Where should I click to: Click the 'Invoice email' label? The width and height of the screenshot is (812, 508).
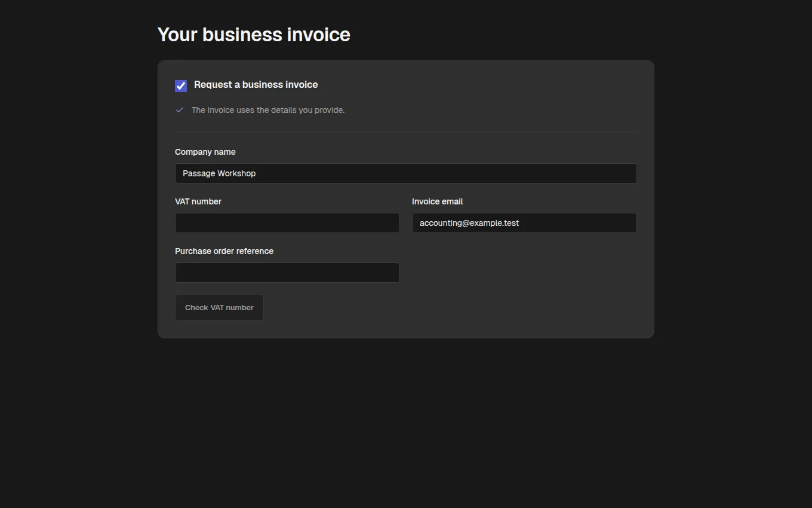[x=438, y=201]
